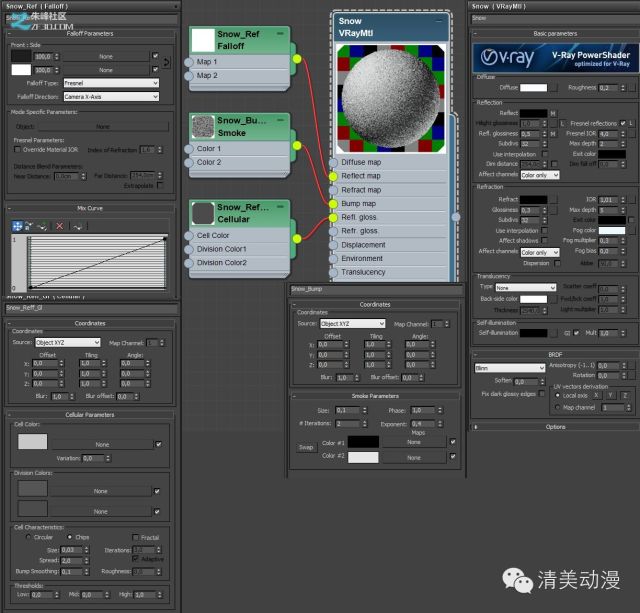Collapse the Basic parameters rollout
Image resolution: width=640 pixels, height=613 pixels.
tap(554, 33)
